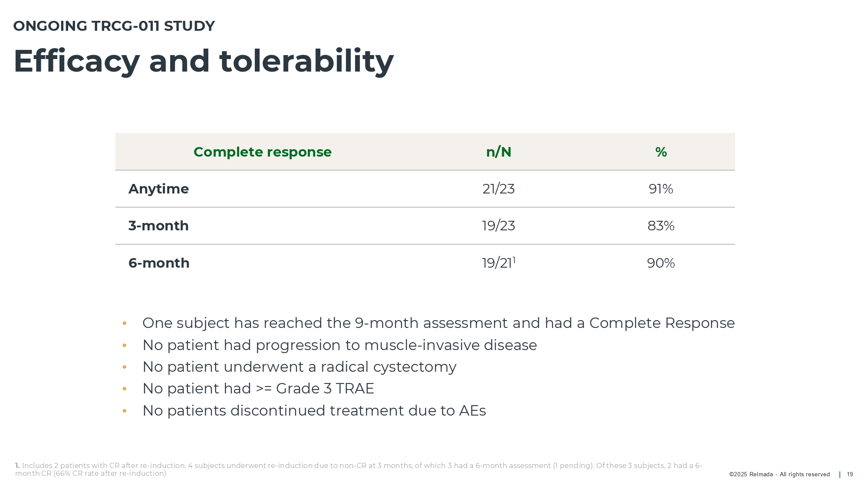
Task: Click the footnote text about re-induction
Action: pyautogui.click(x=358, y=469)
